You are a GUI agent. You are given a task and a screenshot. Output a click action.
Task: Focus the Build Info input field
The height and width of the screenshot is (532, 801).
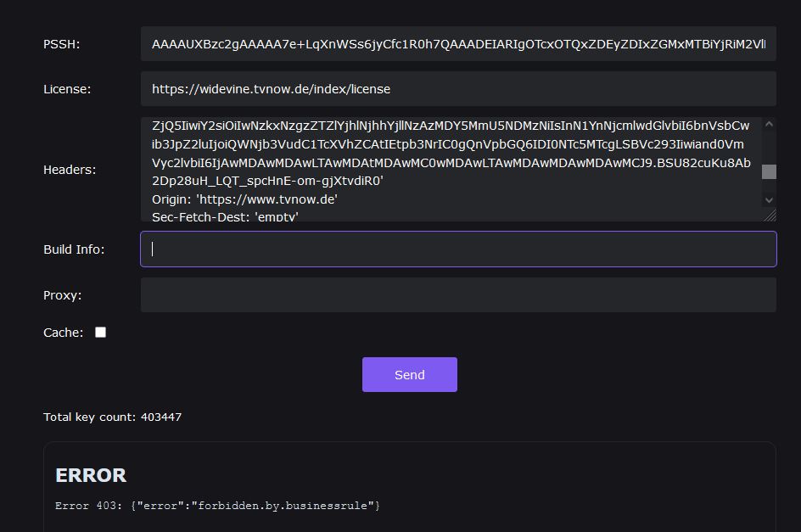pos(458,249)
